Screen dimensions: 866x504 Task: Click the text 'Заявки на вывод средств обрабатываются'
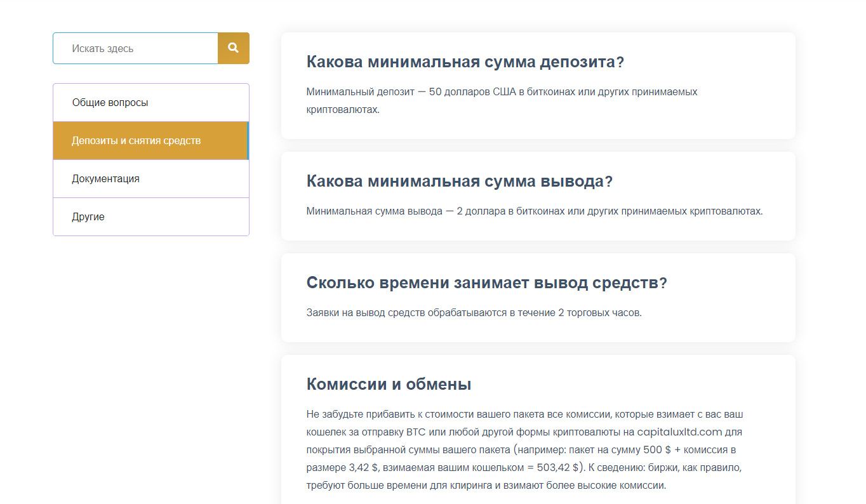(x=406, y=312)
